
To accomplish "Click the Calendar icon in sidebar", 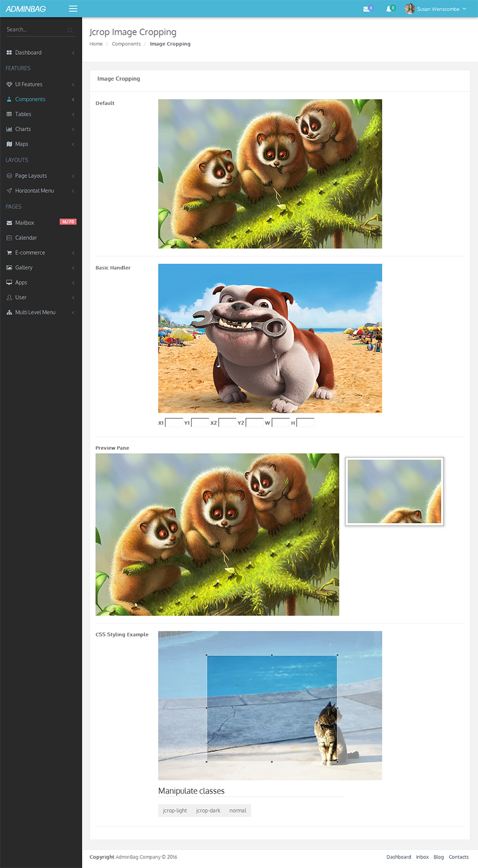I will click(x=9, y=238).
